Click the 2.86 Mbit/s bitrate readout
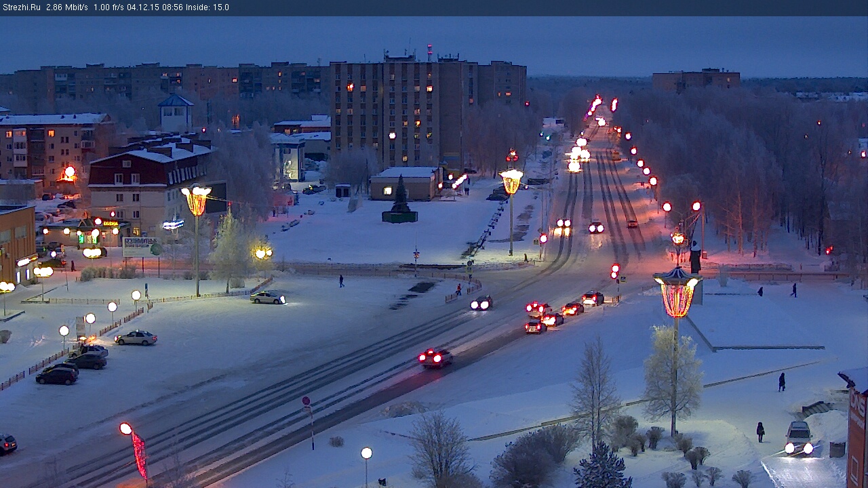The image size is (868, 488). coord(67,7)
